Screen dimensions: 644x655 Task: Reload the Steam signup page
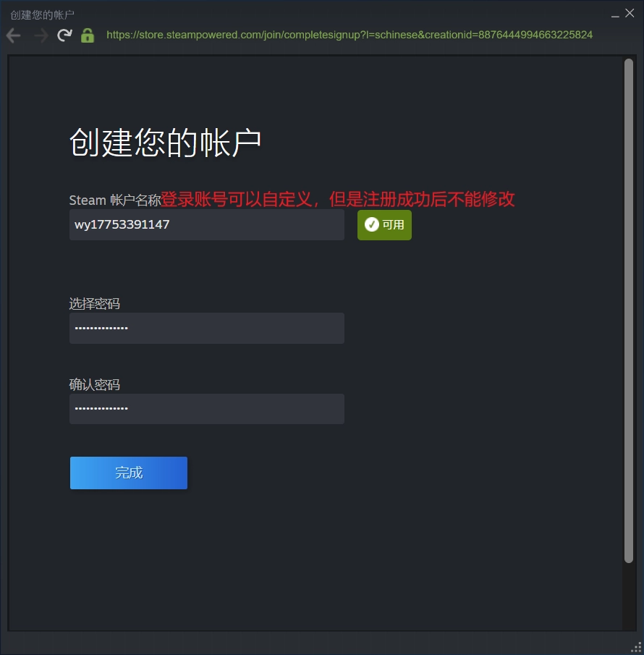pyautogui.click(x=64, y=35)
